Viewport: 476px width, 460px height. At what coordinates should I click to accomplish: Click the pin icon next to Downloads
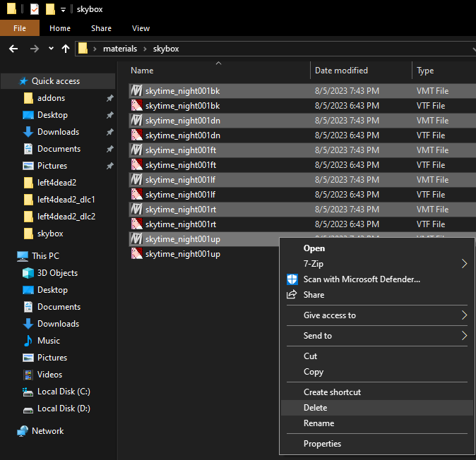110,132
